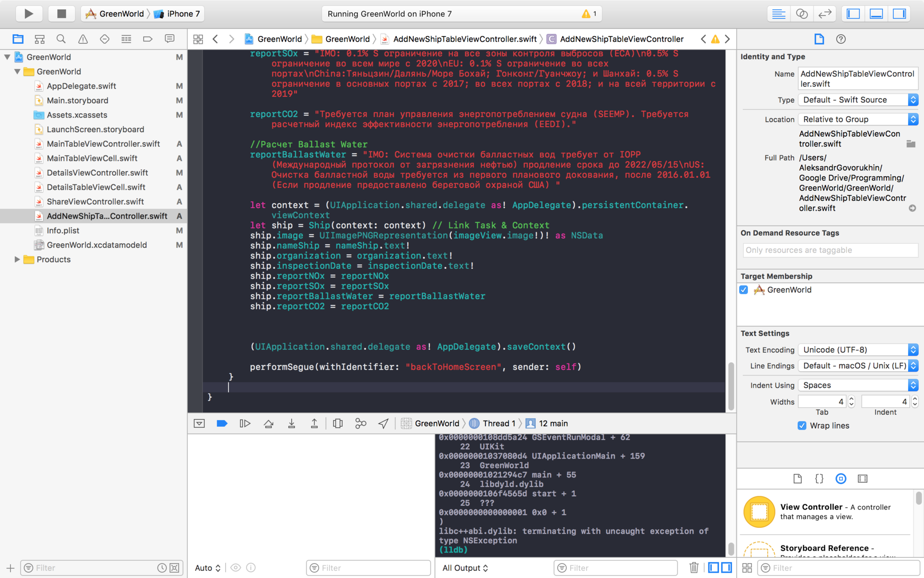
Task: Open the Text Encoding dropdown
Action: 858,350
